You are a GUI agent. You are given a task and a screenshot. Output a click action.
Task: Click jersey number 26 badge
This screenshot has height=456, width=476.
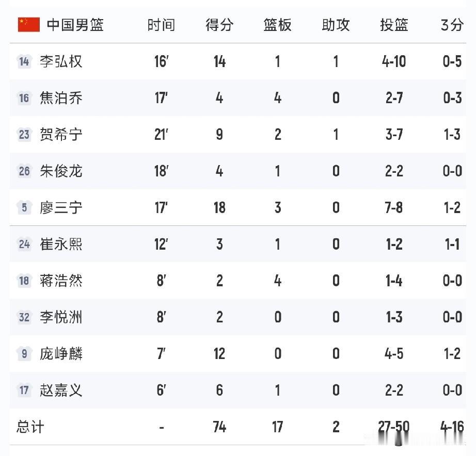(24, 171)
